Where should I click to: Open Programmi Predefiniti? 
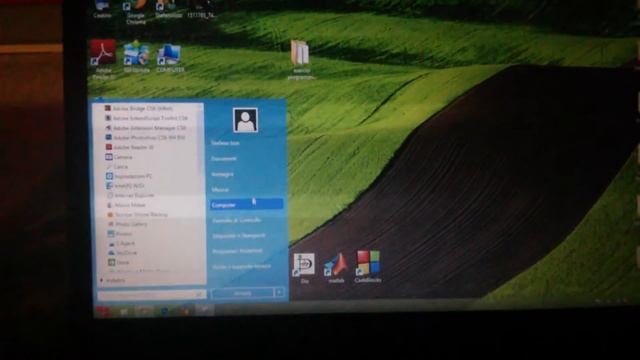tap(237, 251)
